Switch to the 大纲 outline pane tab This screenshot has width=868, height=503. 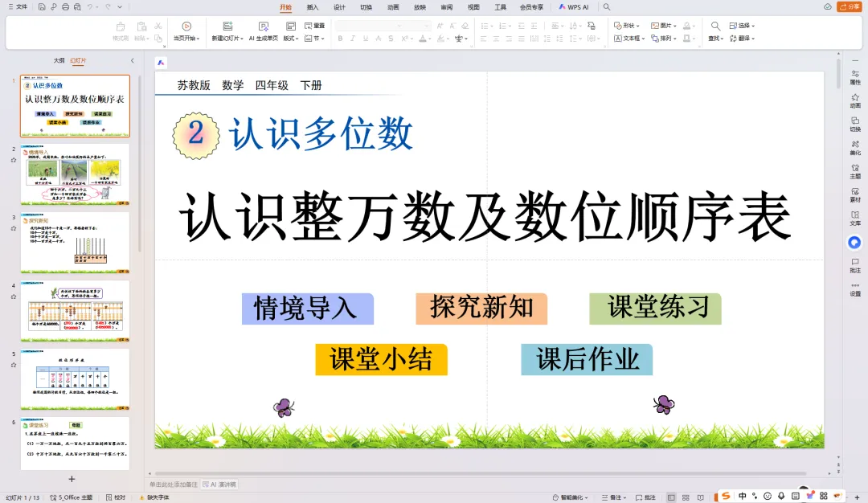tap(59, 60)
